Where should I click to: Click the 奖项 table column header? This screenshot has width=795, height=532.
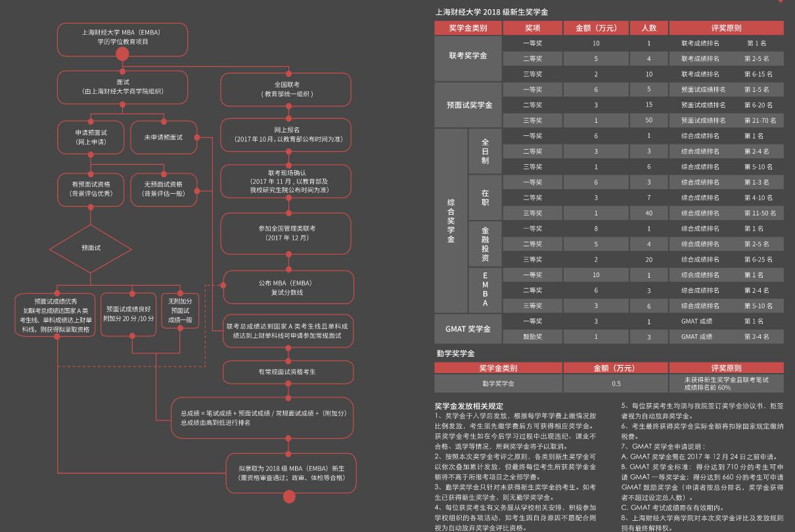point(532,28)
